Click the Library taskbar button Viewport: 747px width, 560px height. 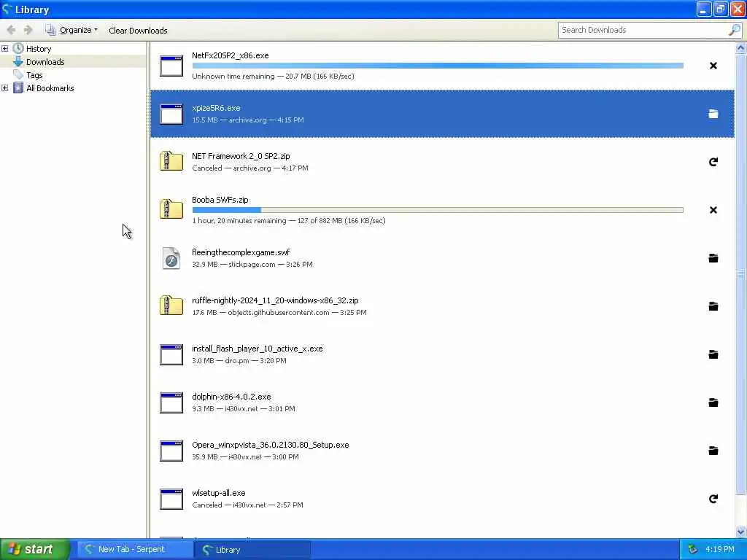click(x=252, y=550)
